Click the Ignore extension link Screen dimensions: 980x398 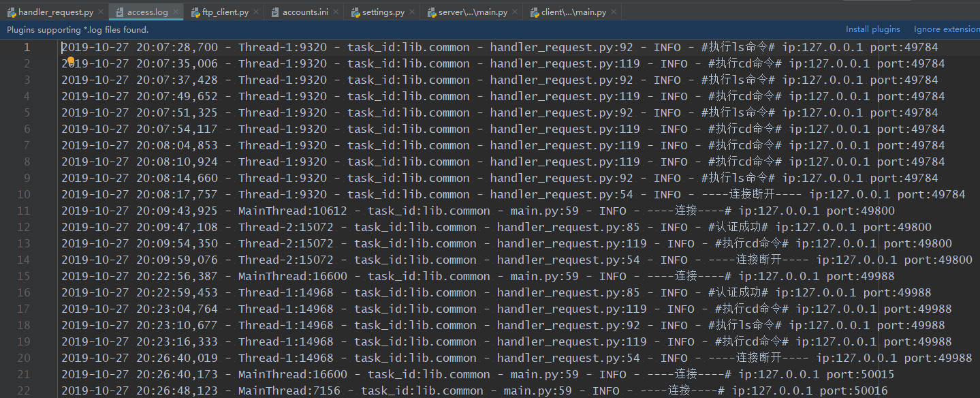click(x=947, y=29)
